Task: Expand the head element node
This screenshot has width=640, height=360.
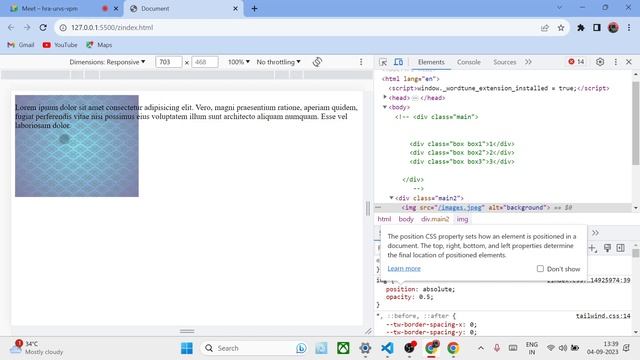Action: tap(385, 97)
